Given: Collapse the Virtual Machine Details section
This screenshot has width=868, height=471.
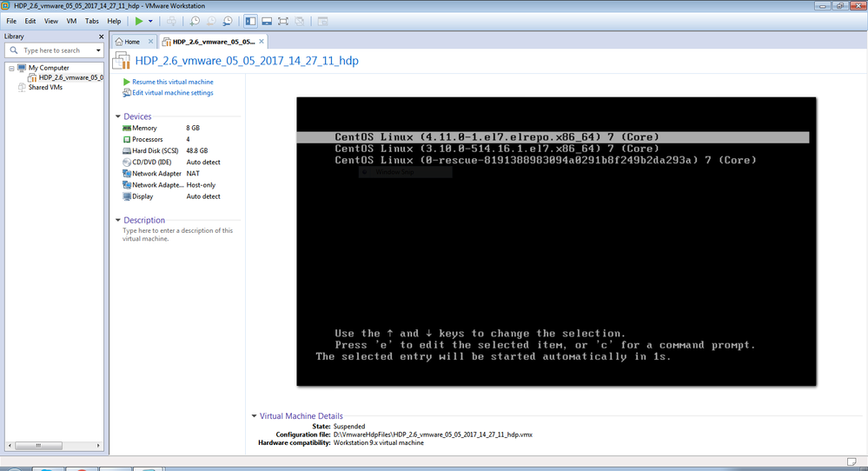Looking at the screenshot, I should click(254, 416).
